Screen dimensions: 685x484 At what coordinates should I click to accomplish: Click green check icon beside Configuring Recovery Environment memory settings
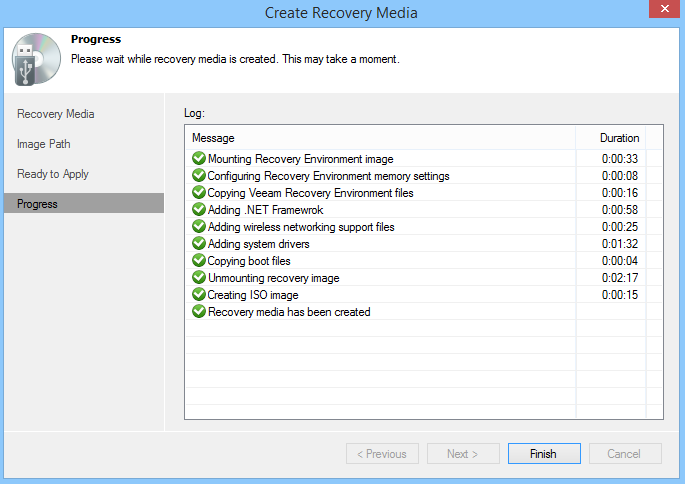point(199,175)
